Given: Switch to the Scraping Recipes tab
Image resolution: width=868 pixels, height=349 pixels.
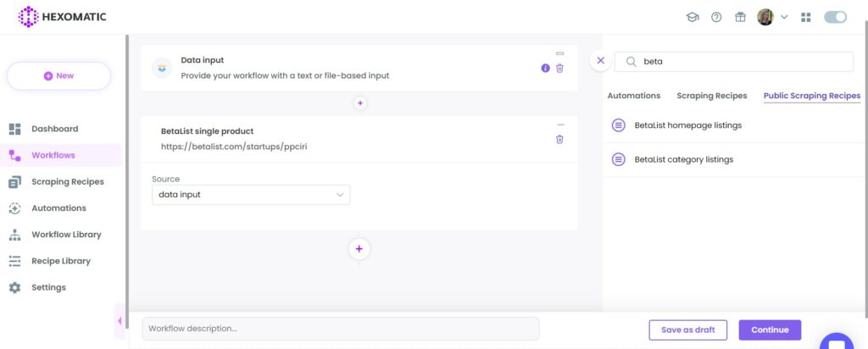Looking at the screenshot, I should (711, 96).
